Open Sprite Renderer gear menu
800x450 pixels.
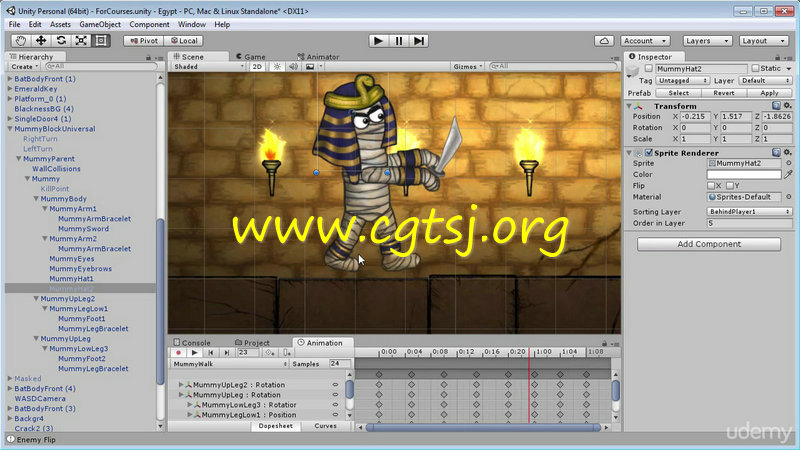point(787,153)
